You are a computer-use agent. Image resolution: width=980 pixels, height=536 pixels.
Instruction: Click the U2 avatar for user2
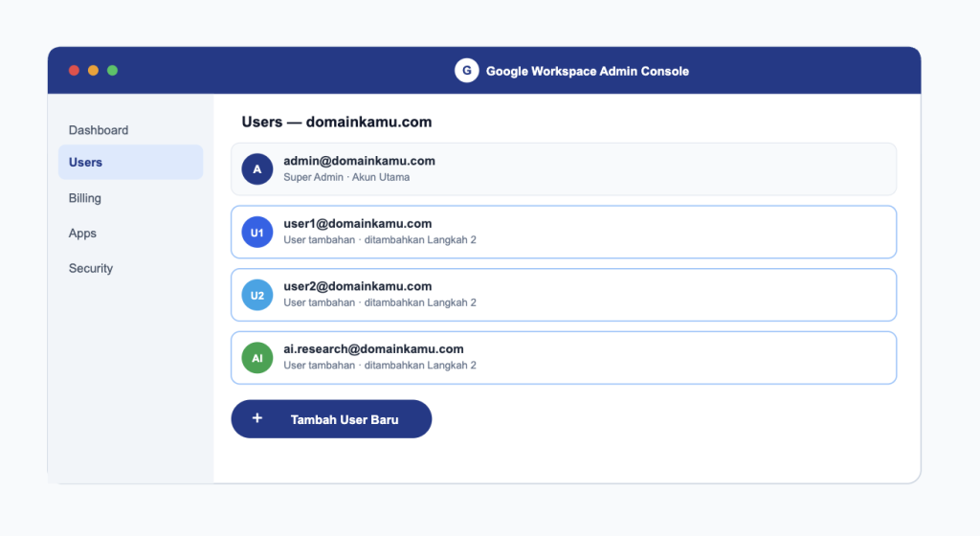(x=256, y=295)
